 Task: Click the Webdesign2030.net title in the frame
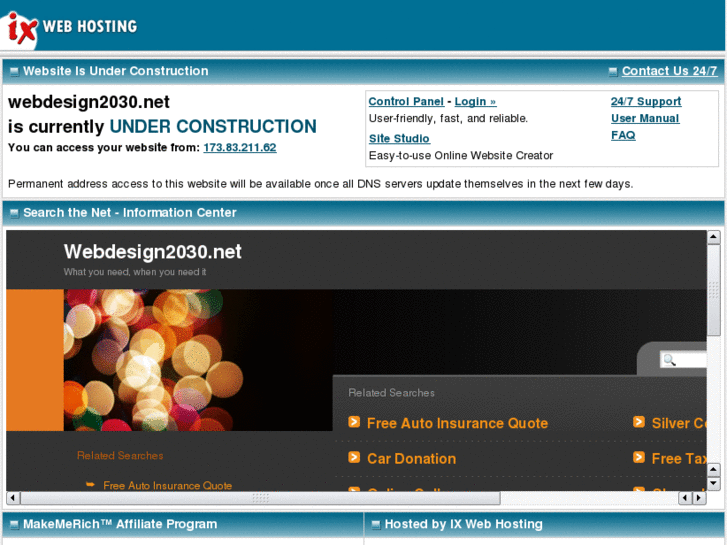[x=153, y=252]
